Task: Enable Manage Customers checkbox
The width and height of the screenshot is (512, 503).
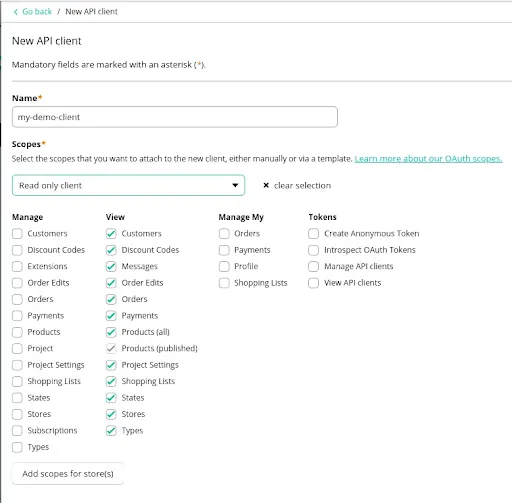Action: (17, 234)
